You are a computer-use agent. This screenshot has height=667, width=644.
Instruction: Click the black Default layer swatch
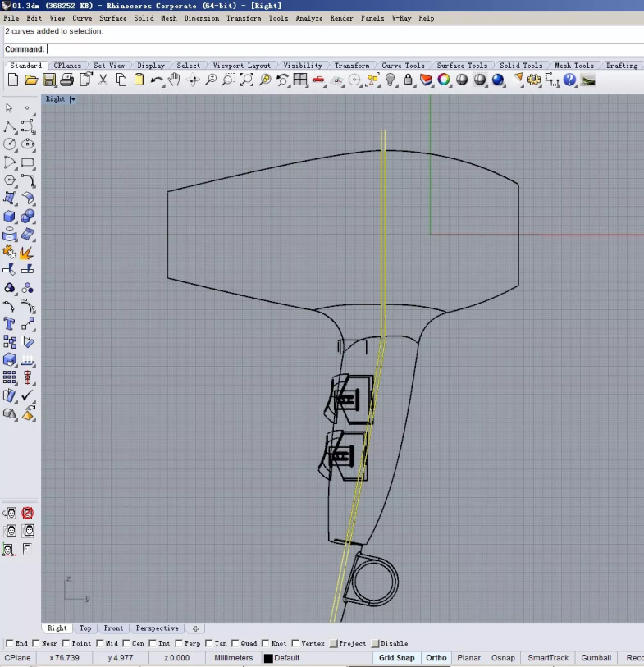tap(268, 658)
